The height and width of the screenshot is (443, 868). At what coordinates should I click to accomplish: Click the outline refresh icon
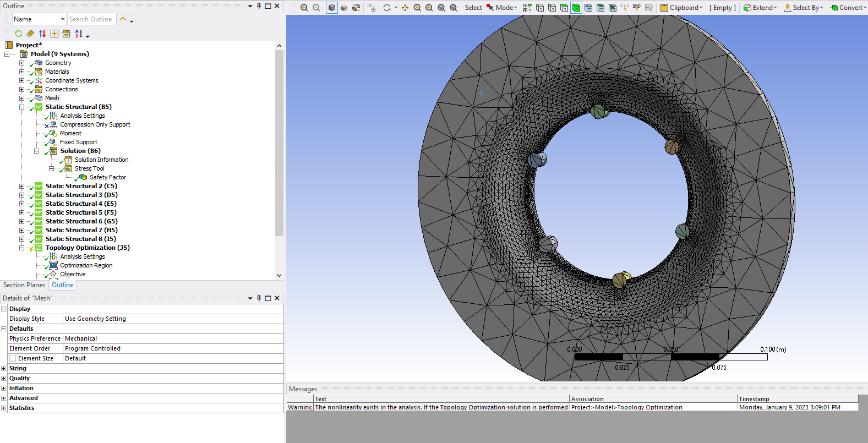point(18,34)
